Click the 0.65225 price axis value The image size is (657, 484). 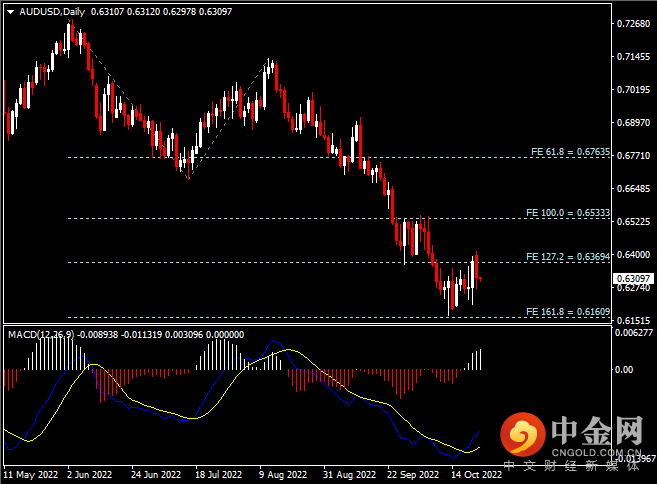[x=634, y=222]
